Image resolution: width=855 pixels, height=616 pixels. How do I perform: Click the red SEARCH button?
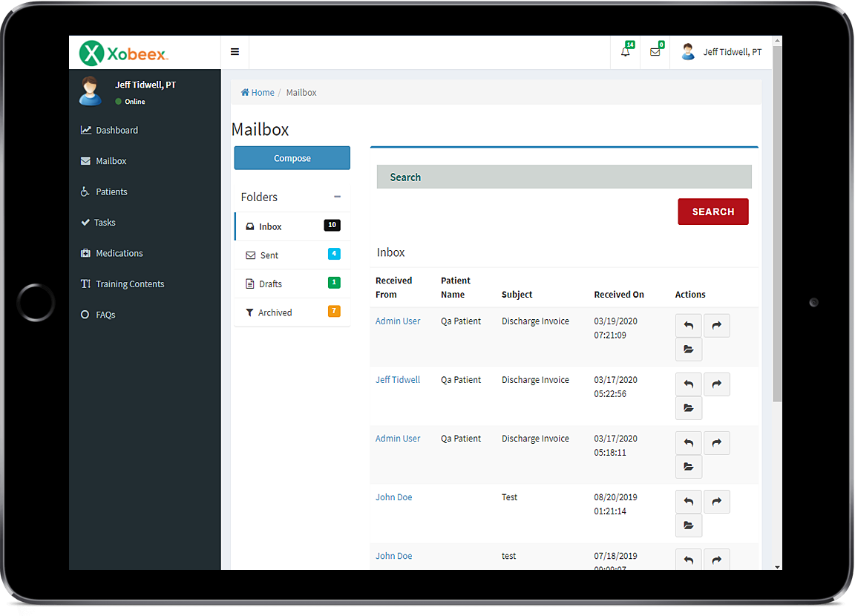712,212
